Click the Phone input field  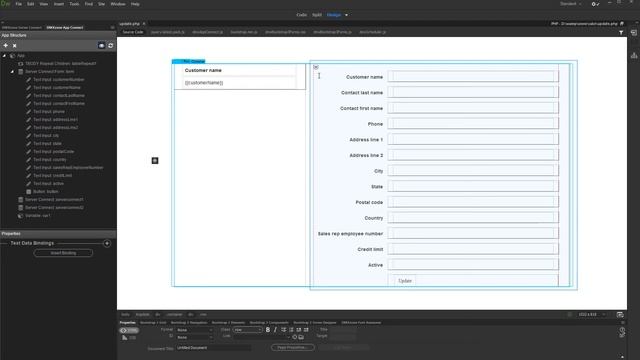[x=473, y=124]
